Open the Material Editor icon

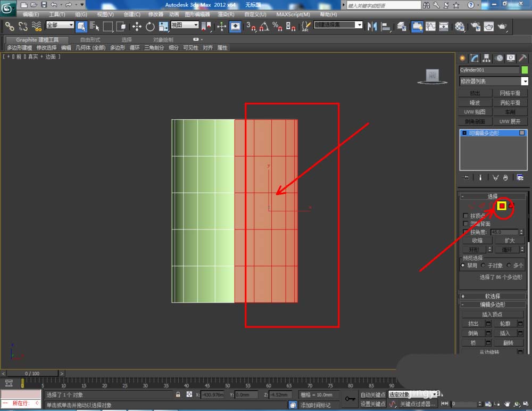pyautogui.click(x=460, y=26)
